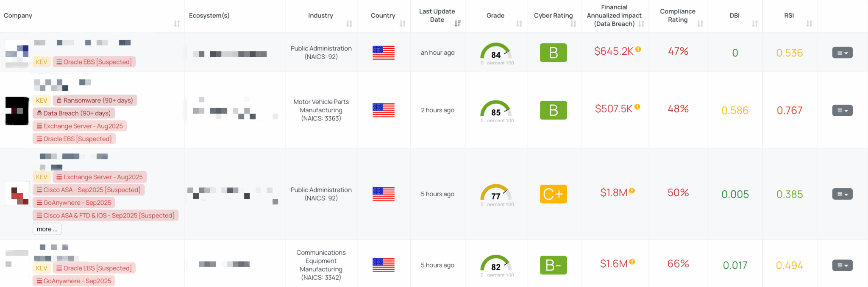Click the C+ cyber rating badge
Image resolution: width=868 pixels, height=287 pixels.
click(x=553, y=194)
